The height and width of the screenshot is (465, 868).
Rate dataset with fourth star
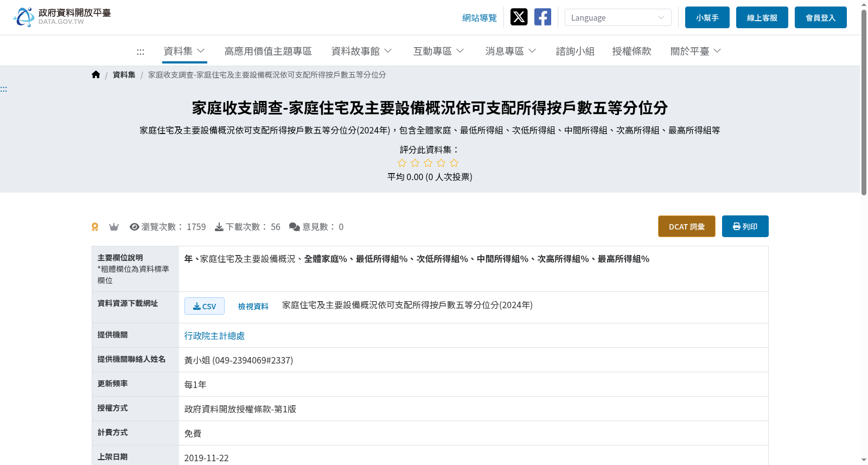tap(441, 163)
